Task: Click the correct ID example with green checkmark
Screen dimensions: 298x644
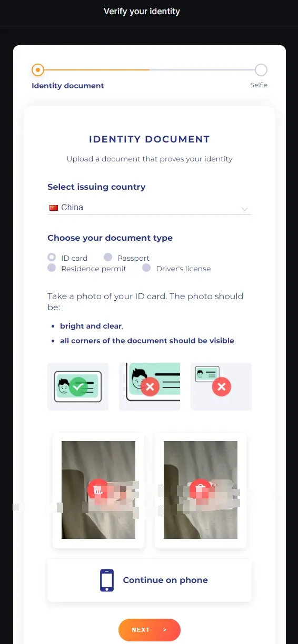Action: click(x=78, y=386)
